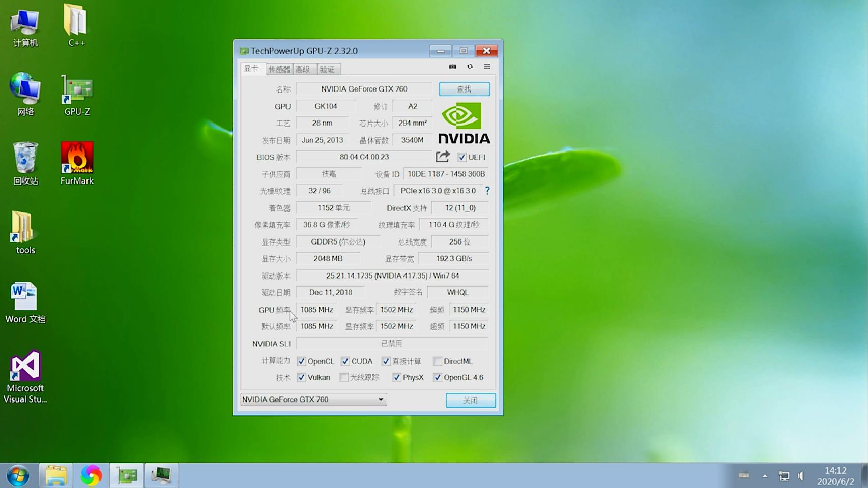Expand hidden icons in system tray
The height and width of the screenshot is (488, 868).
click(764, 476)
